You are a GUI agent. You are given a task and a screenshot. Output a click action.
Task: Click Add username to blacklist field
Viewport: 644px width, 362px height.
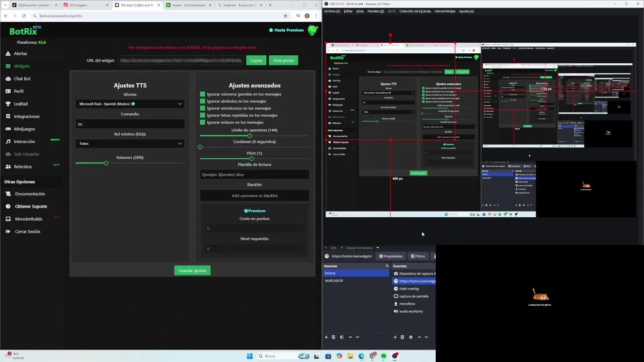point(255,196)
